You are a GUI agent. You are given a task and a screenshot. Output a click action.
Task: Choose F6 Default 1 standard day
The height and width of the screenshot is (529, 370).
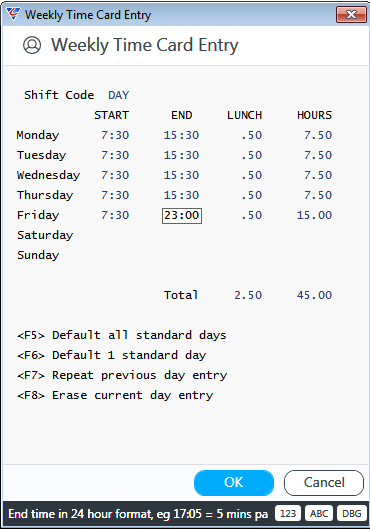click(x=112, y=355)
